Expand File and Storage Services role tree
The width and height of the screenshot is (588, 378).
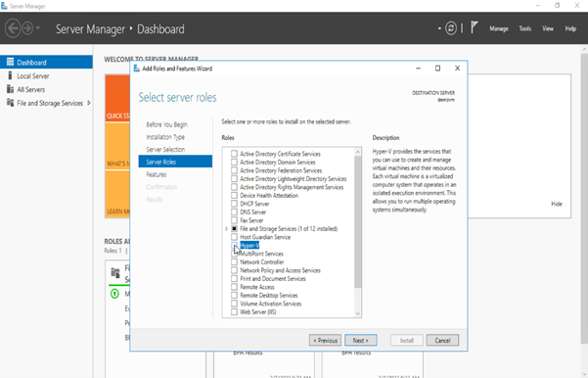tap(226, 228)
